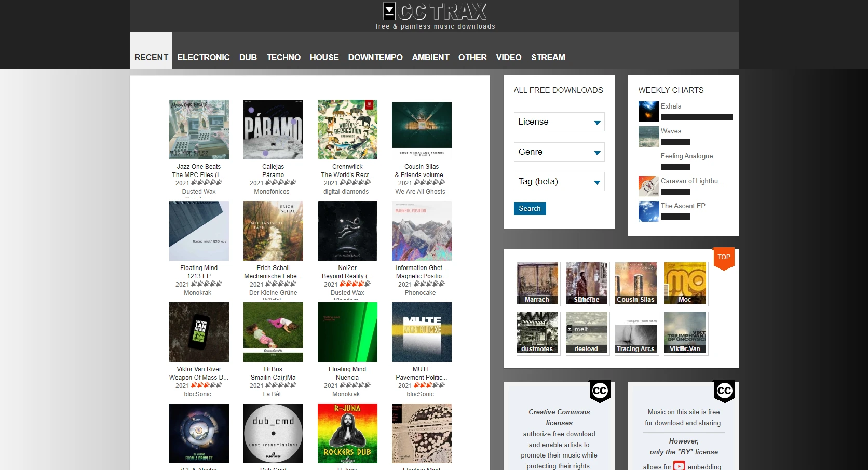Click the CC badge on Creative Commons licenses box
Viewport: 868px width, 470px height.
[x=600, y=391]
